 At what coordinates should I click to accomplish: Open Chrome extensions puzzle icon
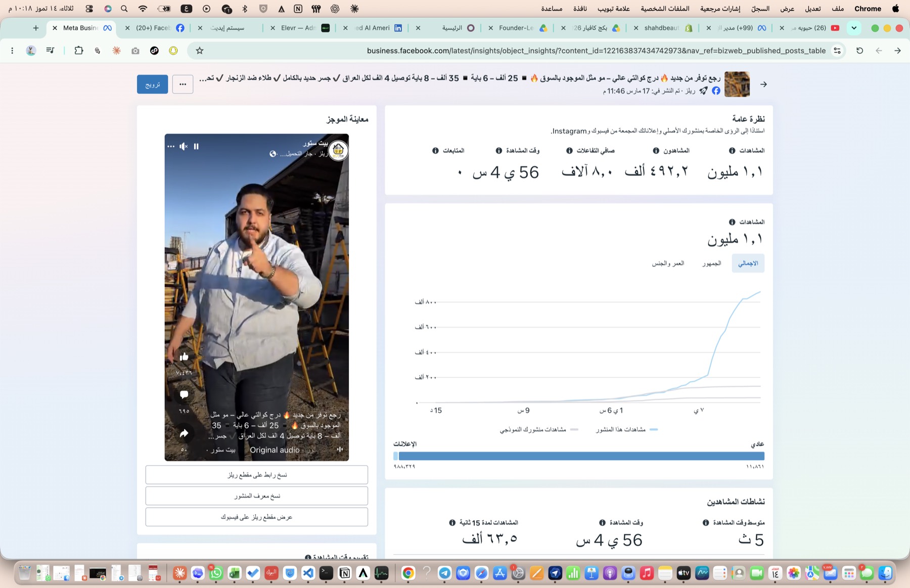click(79, 51)
